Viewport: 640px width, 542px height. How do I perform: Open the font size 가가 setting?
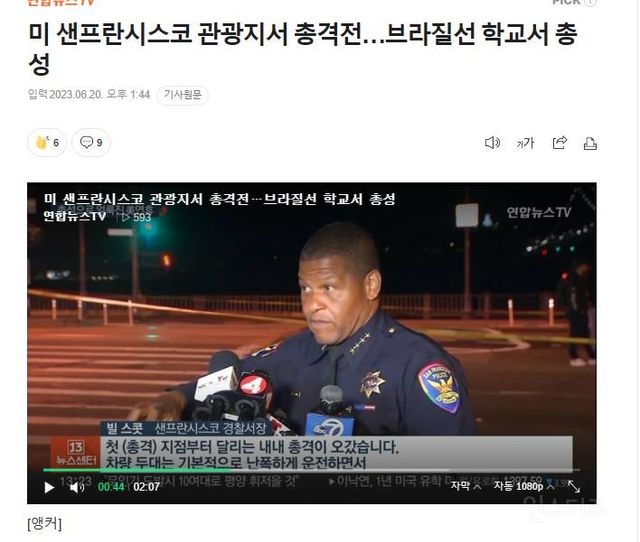[525, 143]
